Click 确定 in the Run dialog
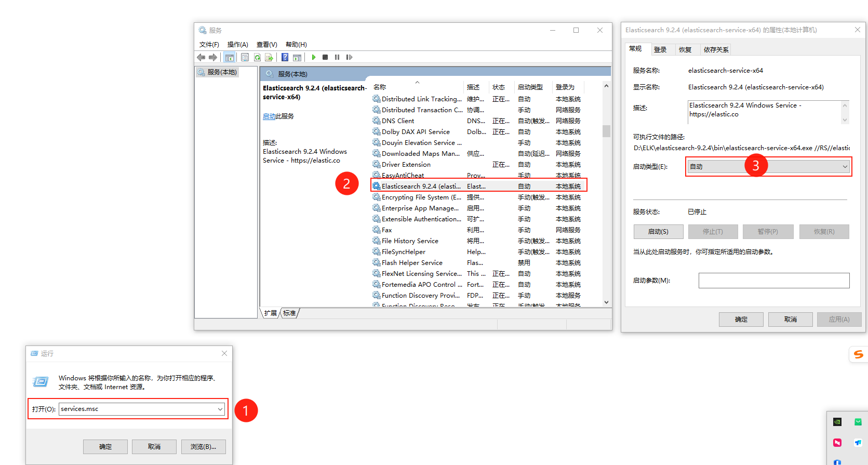The width and height of the screenshot is (868, 465). 105,447
